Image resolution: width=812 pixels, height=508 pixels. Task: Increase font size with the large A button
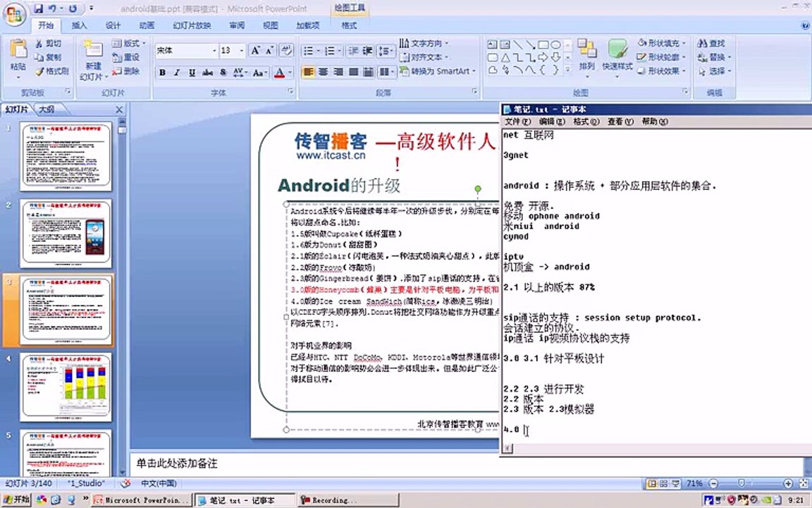tap(254, 50)
